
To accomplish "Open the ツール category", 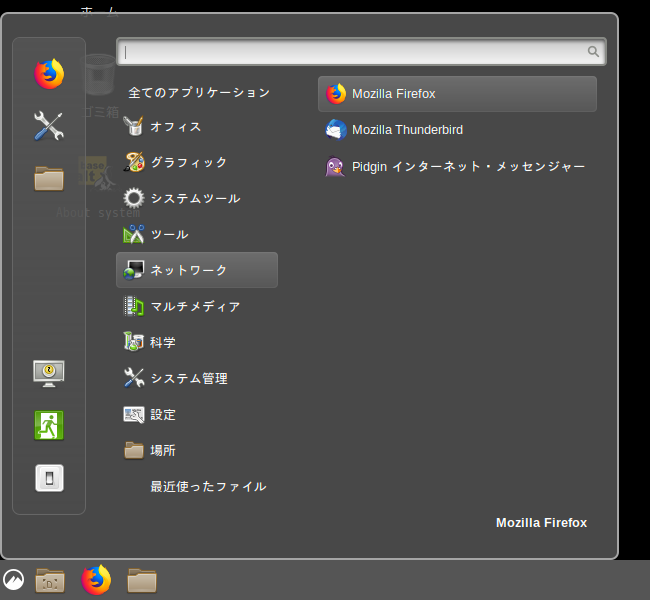I will (x=197, y=234).
